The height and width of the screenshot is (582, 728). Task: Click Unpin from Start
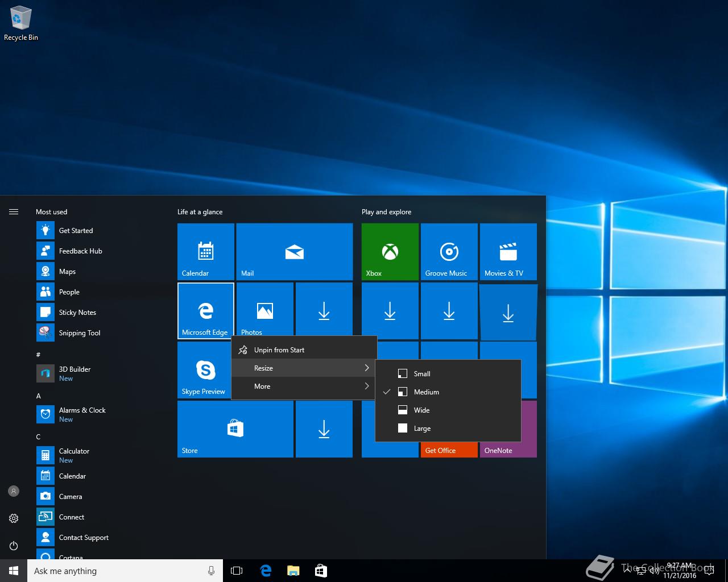(304, 350)
